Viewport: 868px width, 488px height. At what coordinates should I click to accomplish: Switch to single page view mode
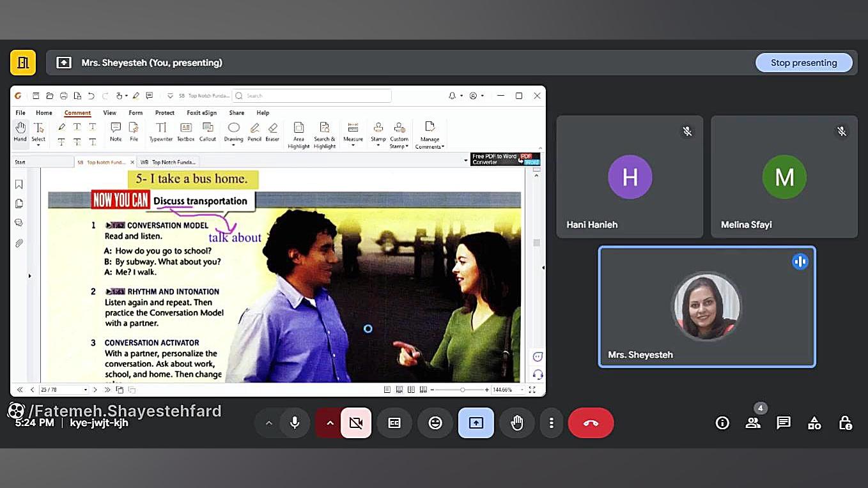(x=387, y=390)
